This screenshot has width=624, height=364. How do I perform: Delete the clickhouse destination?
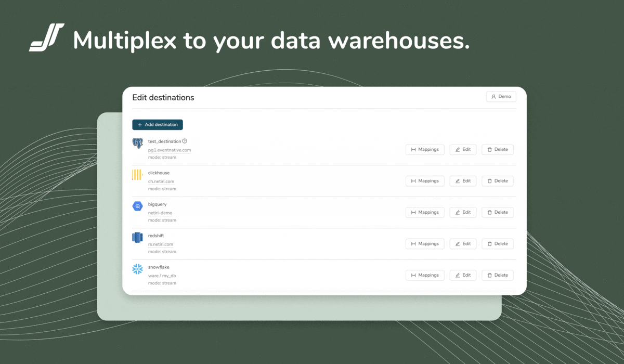pos(498,181)
